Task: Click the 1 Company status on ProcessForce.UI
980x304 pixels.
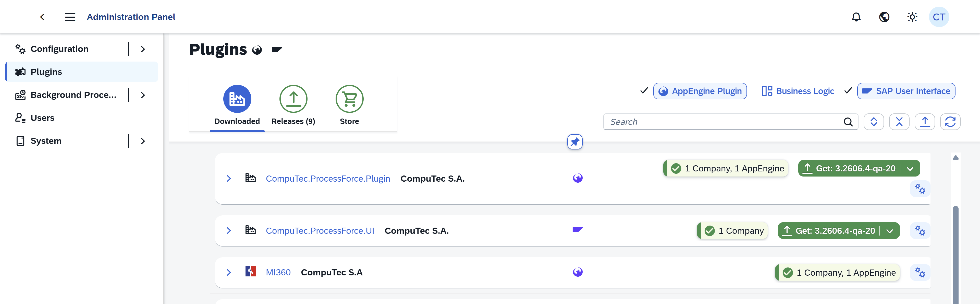Action: tap(732, 230)
